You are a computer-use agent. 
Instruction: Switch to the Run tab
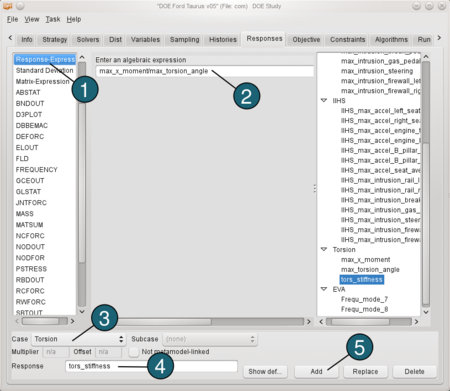tap(424, 40)
